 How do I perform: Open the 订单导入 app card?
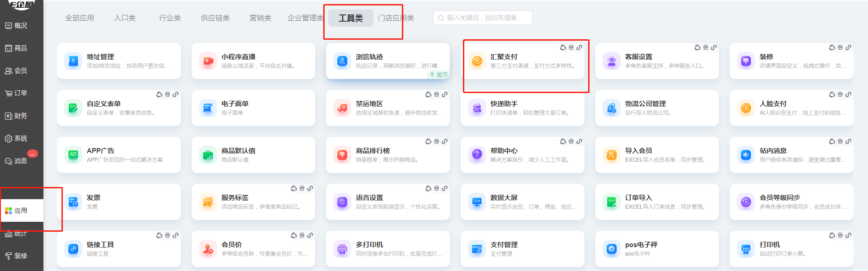(x=656, y=202)
